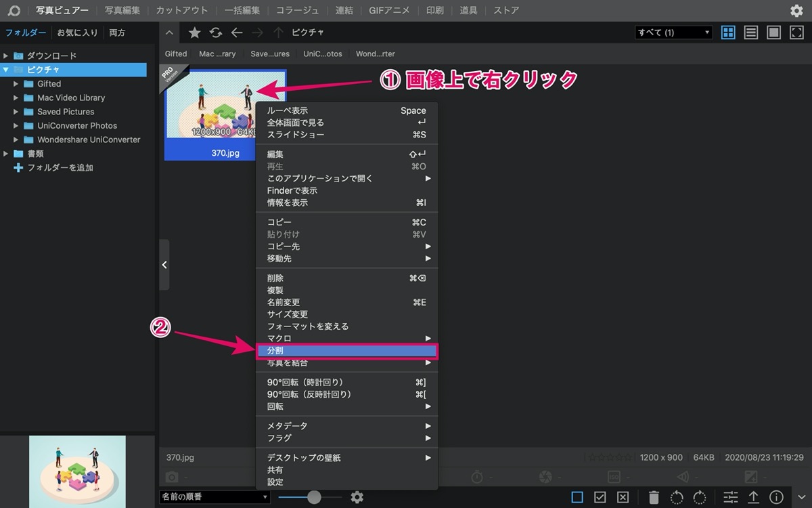
Task: Click the Mac ...rary breadcrumb subfolder
Action: (x=217, y=54)
